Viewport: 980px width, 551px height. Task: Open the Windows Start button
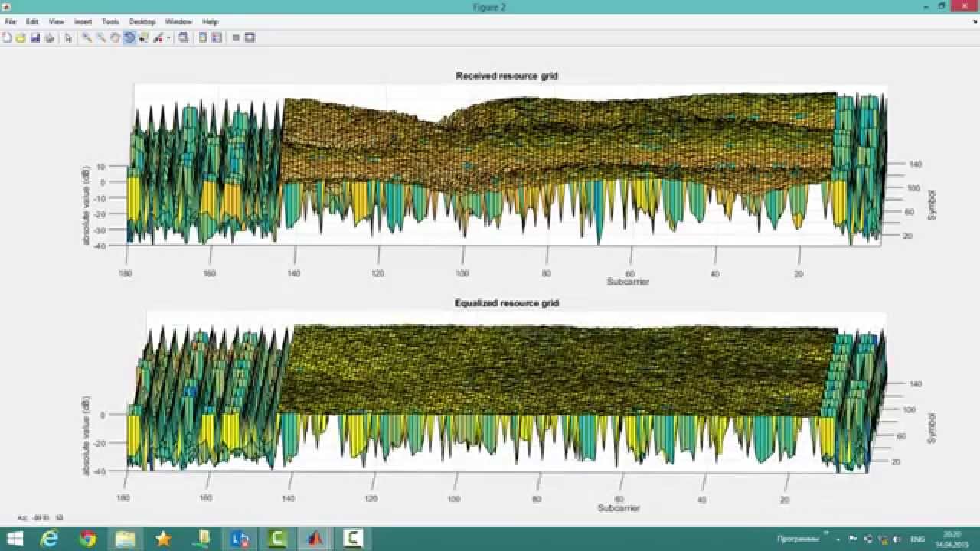click(x=15, y=539)
